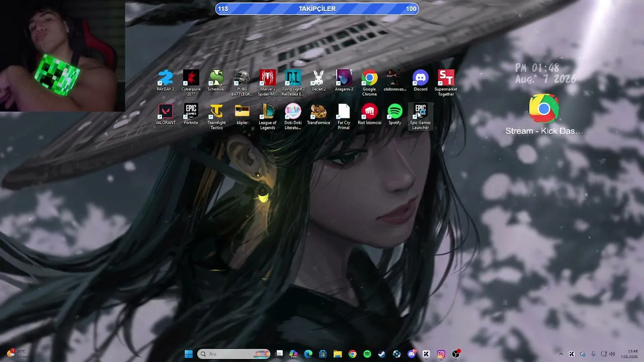Select the Aragami 2 desktop icon
The width and height of the screenshot is (644, 362).
click(344, 81)
